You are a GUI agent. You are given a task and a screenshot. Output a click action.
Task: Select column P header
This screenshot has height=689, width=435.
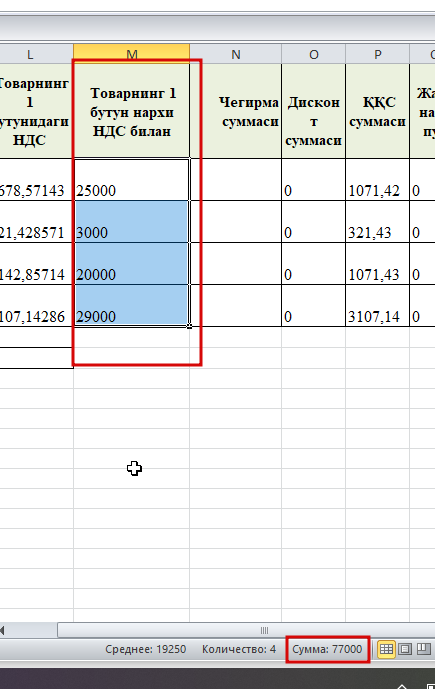(377, 54)
